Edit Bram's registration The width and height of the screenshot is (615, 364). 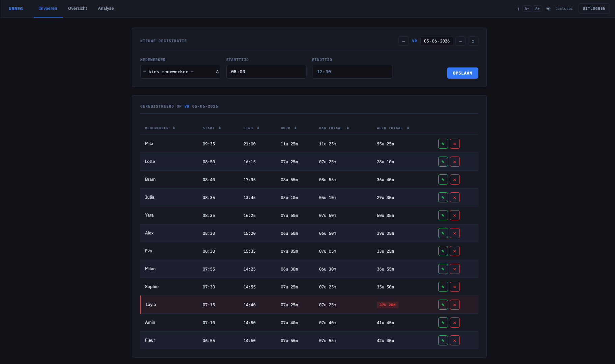(x=443, y=179)
